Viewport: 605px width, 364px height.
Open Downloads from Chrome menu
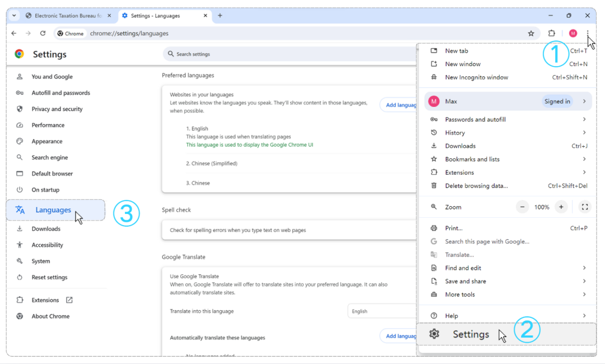click(508, 146)
